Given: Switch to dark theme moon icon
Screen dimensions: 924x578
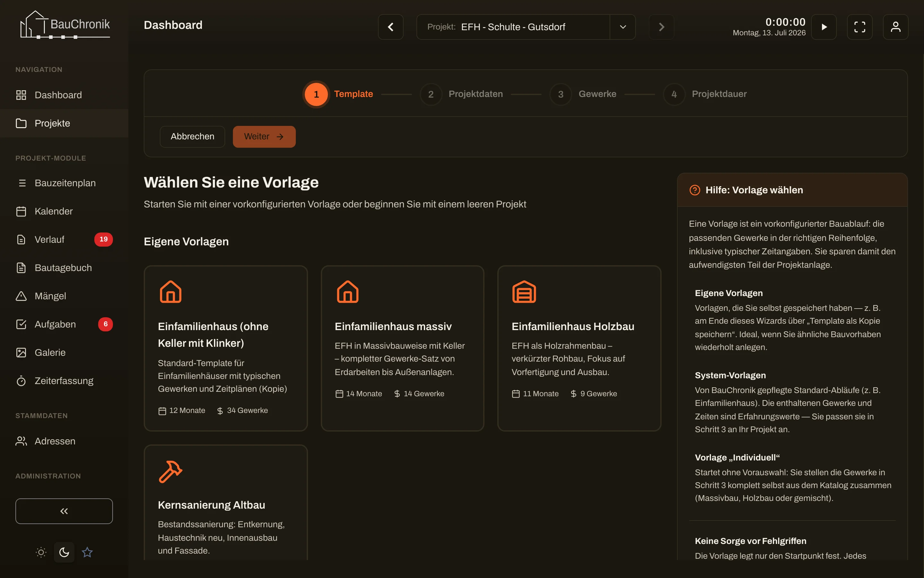Looking at the screenshot, I should point(64,552).
